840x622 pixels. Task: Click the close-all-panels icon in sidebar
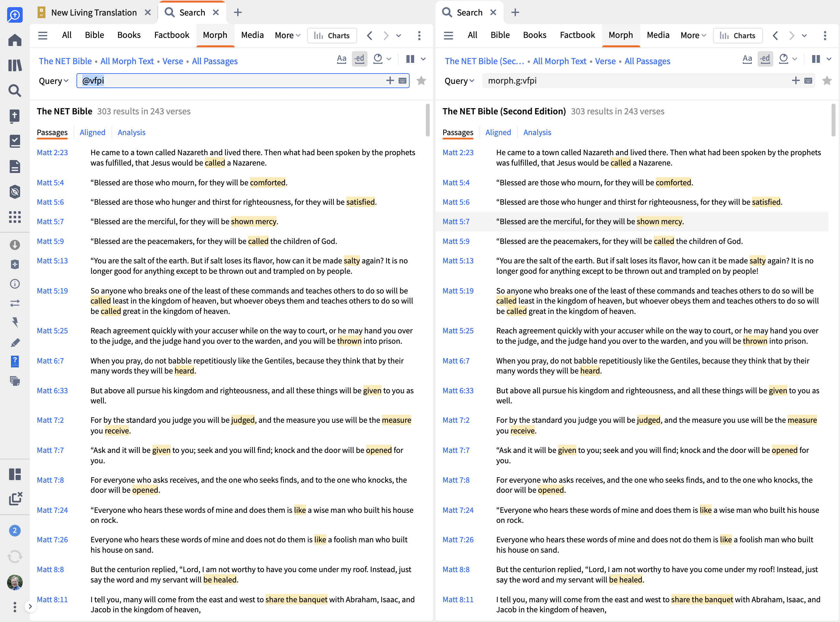pyautogui.click(x=15, y=499)
